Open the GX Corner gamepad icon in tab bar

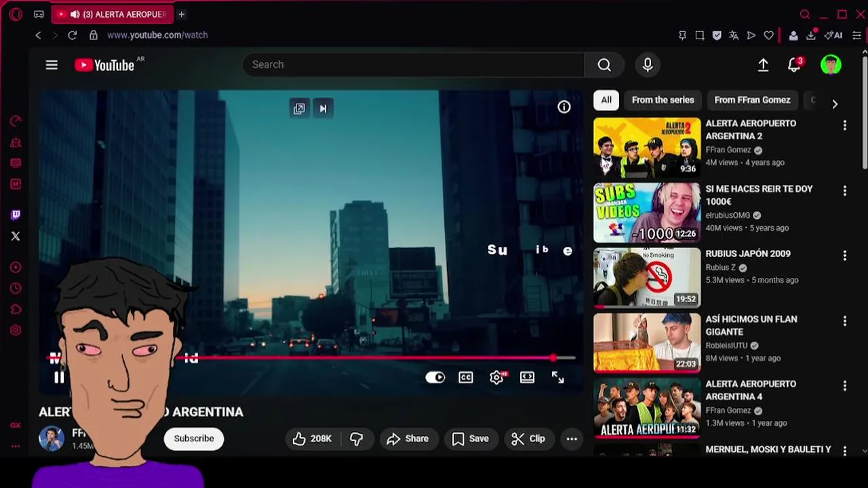click(39, 14)
